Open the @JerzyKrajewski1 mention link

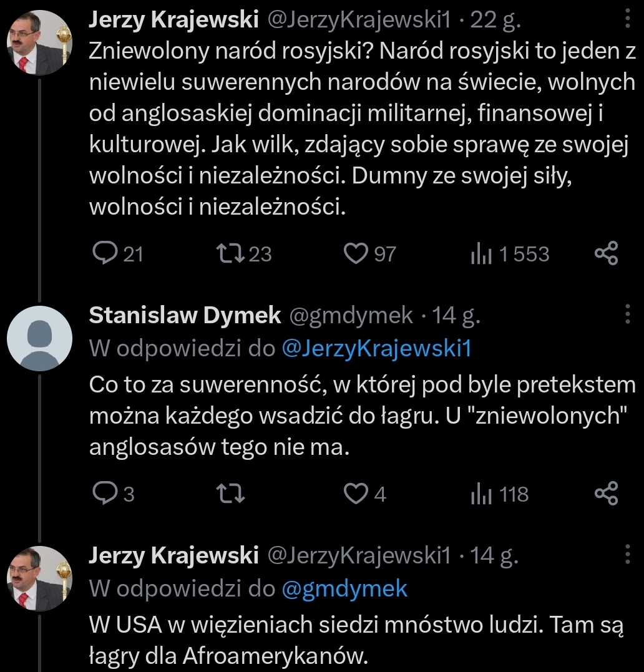[376, 349]
